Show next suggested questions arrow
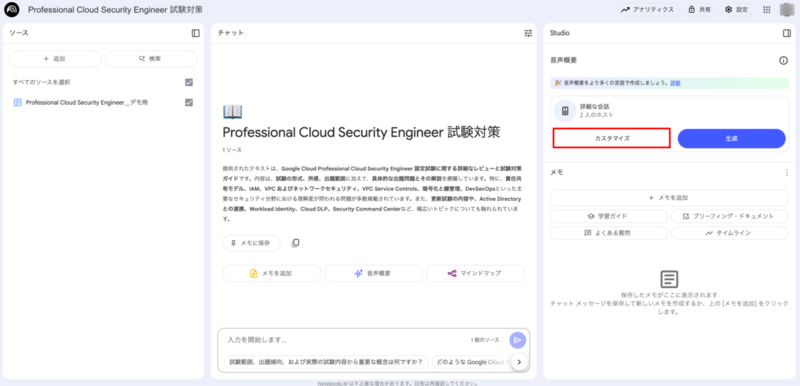Screen dimensions: 800x386 (x=519, y=362)
